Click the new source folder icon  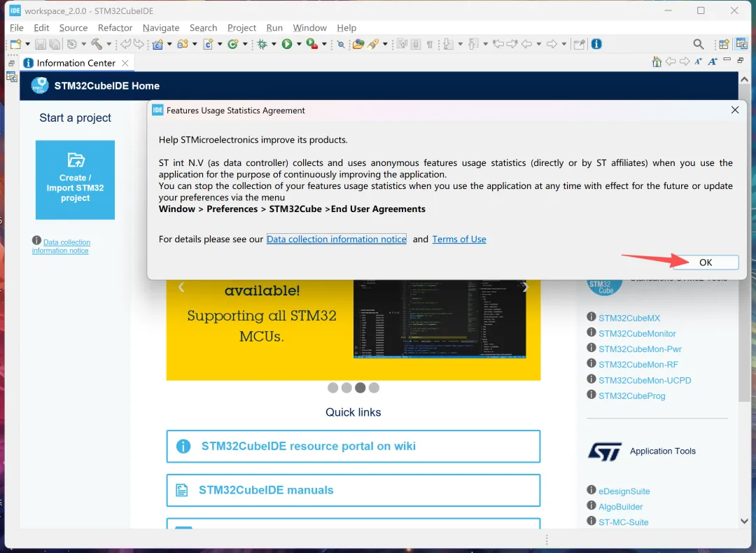click(183, 44)
